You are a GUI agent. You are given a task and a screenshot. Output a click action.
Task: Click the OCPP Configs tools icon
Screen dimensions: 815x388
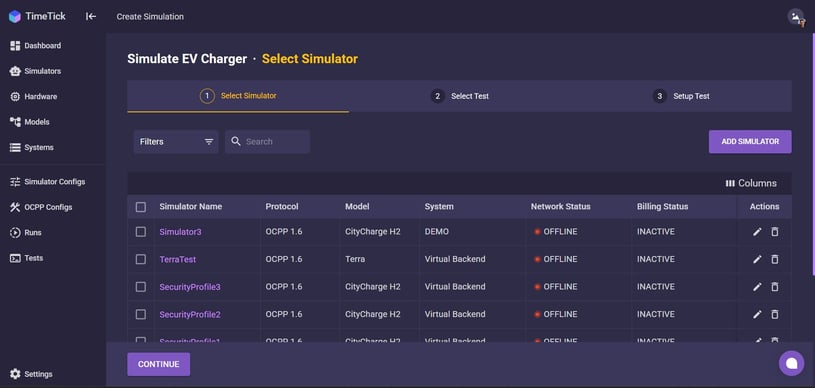(x=15, y=208)
